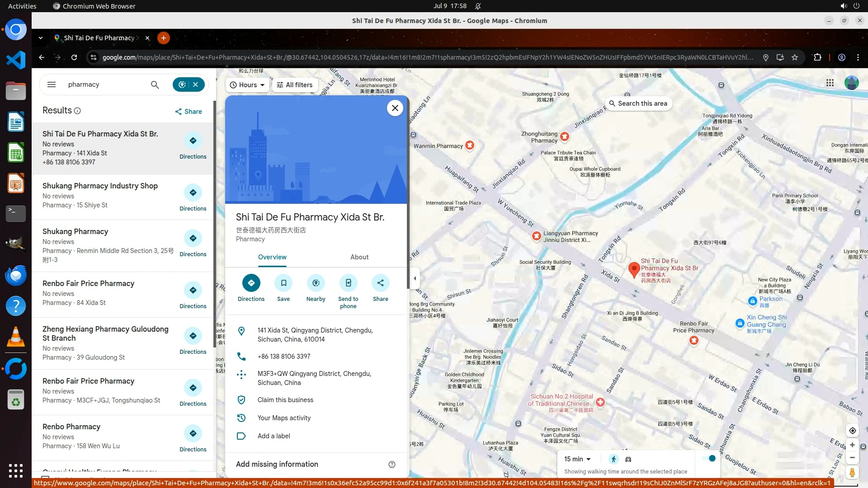Click the Share icon in place panel
The height and width of the screenshot is (488, 868).
[x=380, y=283]
